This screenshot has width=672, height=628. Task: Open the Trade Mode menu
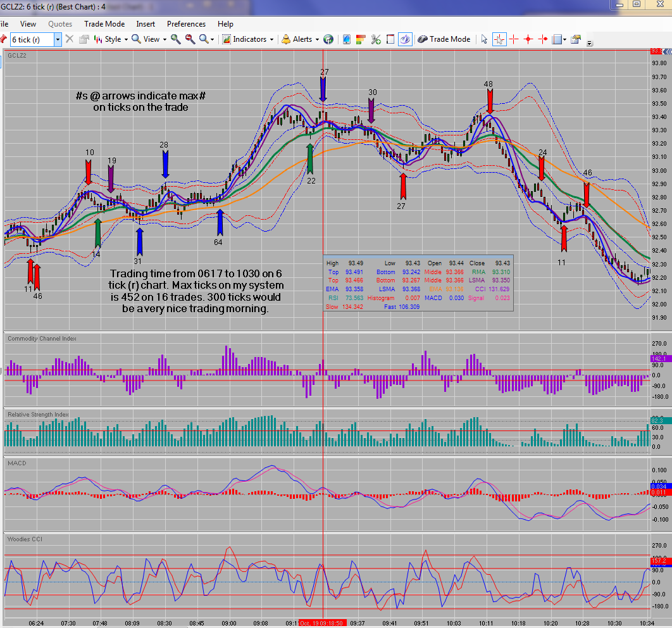104,24
